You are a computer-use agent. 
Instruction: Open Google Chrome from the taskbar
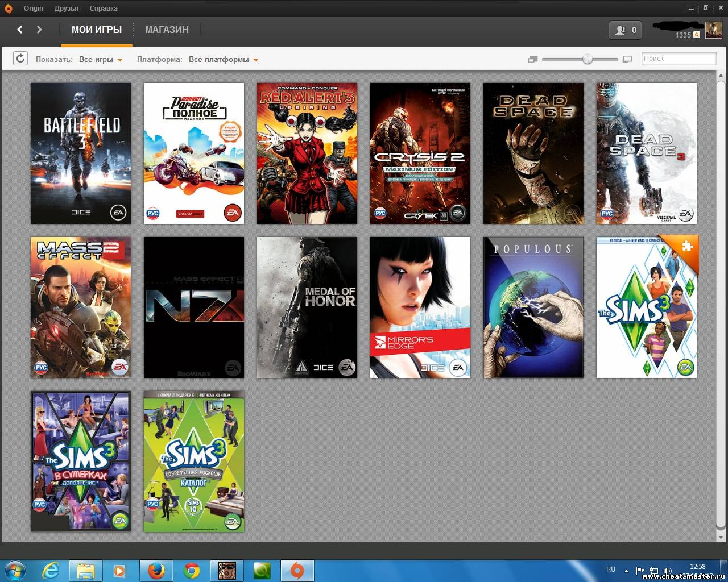coord(192,570)
